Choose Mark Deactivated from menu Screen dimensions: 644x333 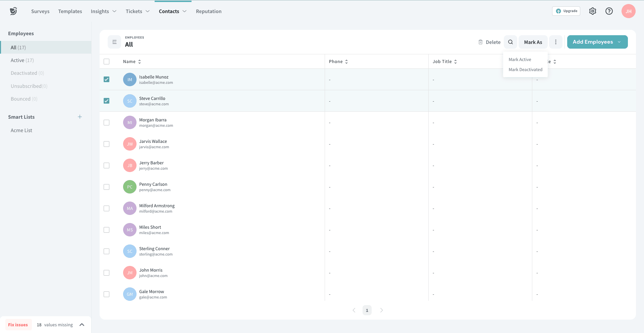tap(525, 69)
